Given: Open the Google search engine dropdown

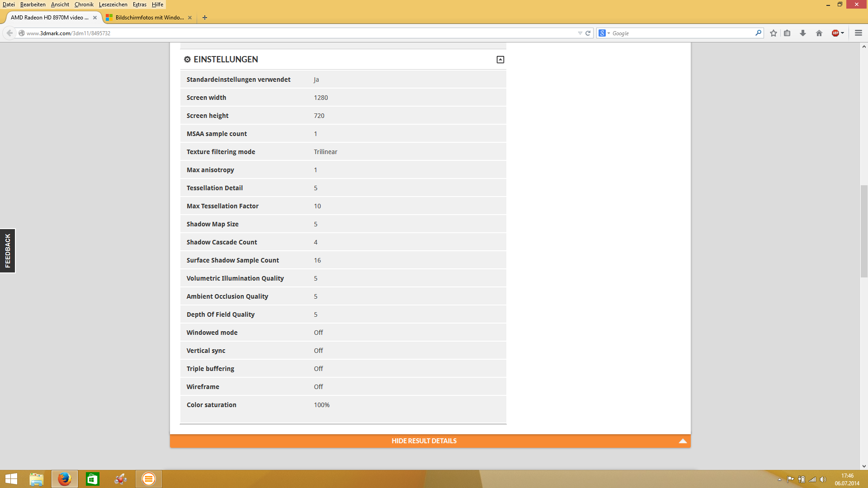Looking at the screenshot, I should [604, 33].
